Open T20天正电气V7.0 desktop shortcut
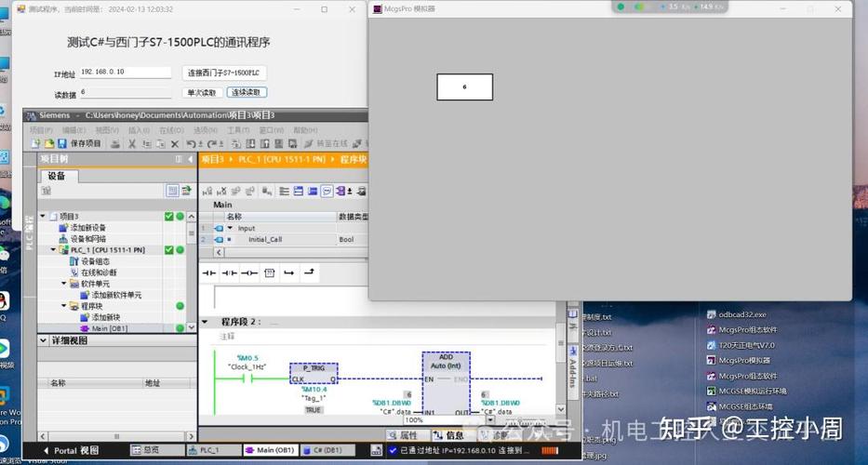This screenshot has height=465, width=868. tap(741, 345)
